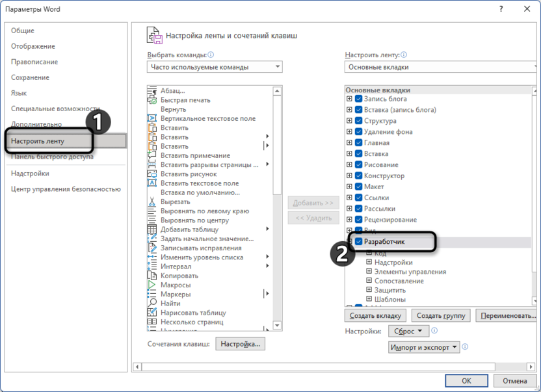Click the Абзац paragraph command icon
541x392 pixels.
pyautogui.click(x=152, y=91)
